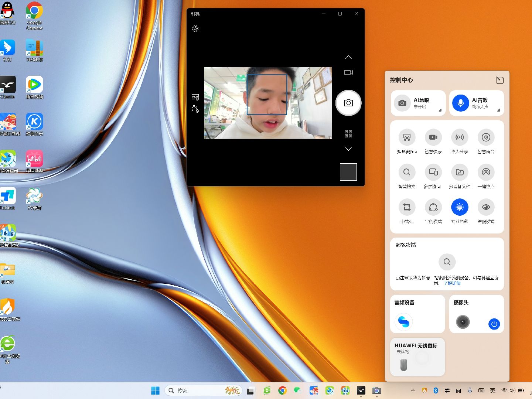Turn off 专业色彩 professional color toggle

pos(459,207)
